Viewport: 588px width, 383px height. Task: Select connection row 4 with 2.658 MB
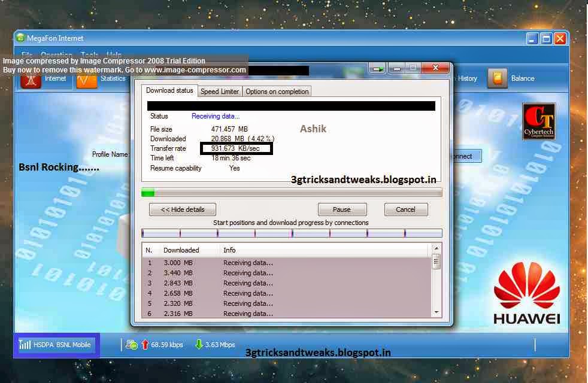coord(287,293)
